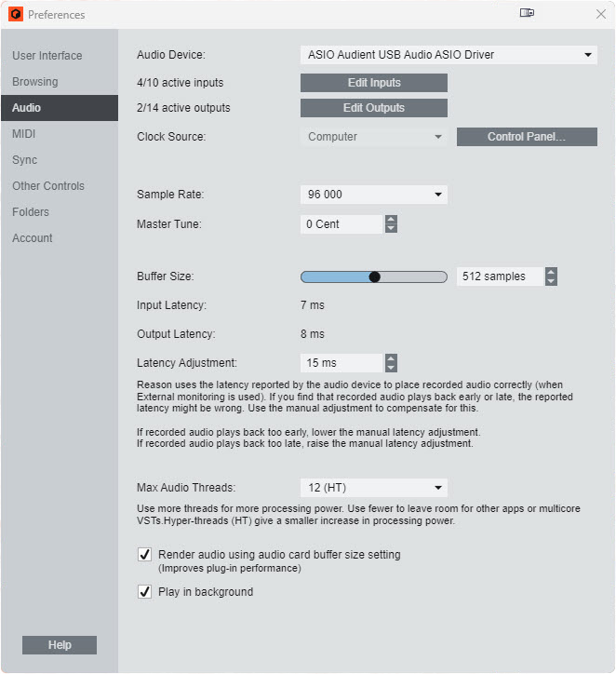This screenshot has width=616, height=674.
Task: Click the Latency Adjustment value field
Action: [x=341, y=363]
